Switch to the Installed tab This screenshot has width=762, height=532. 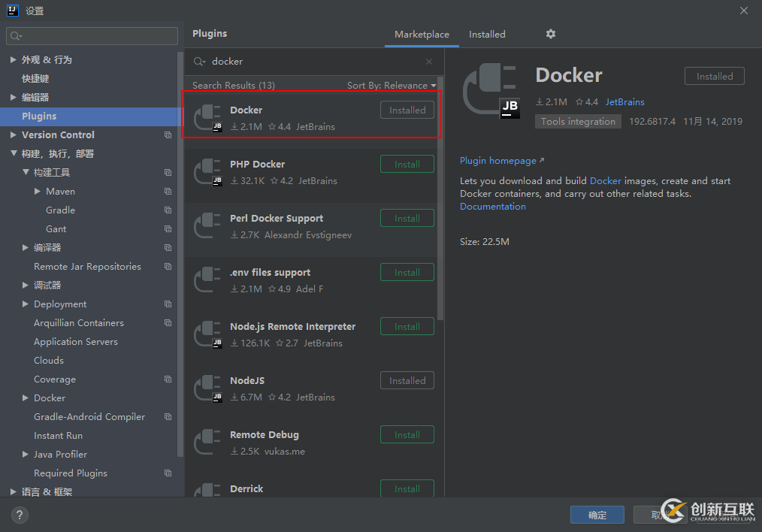487,35
